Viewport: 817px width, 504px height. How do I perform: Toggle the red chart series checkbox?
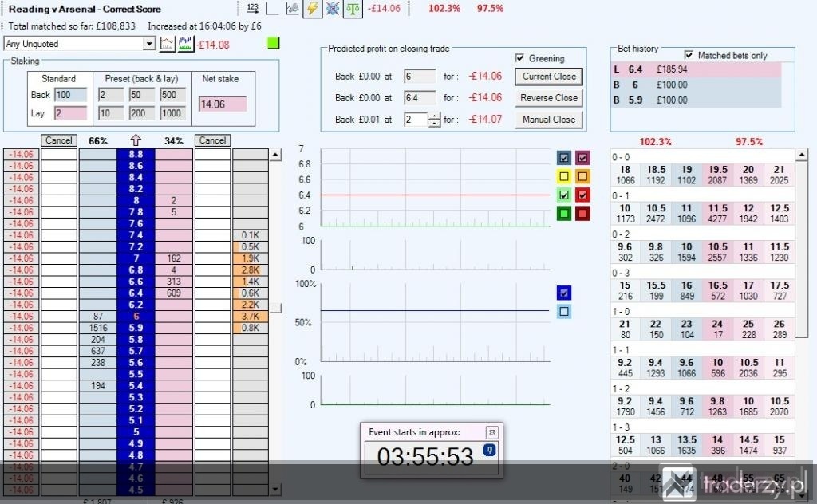(582, 195)
